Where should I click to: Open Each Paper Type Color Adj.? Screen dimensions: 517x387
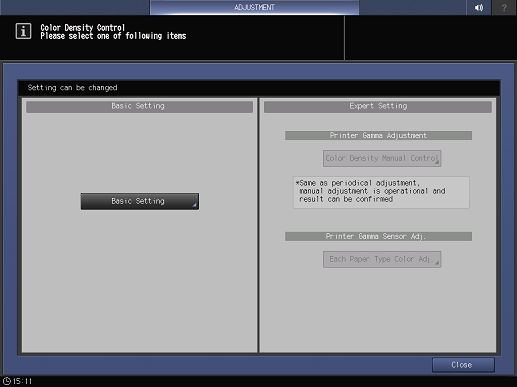click(382, 259)
